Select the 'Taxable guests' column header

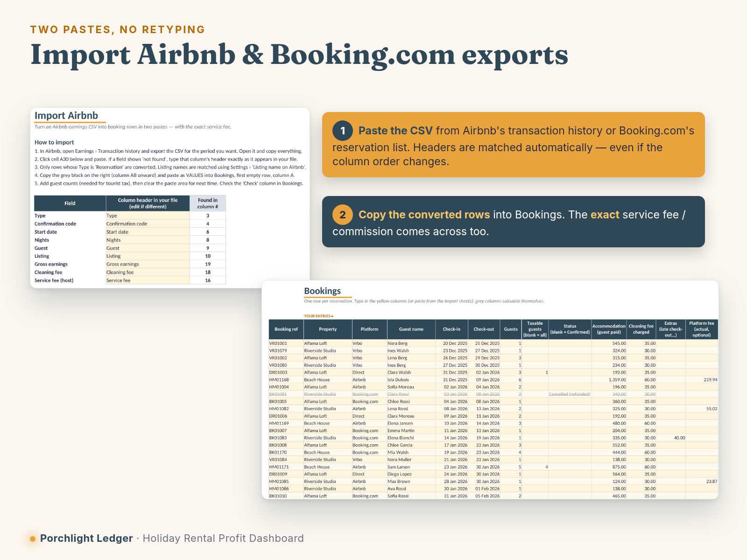click(535, 329)
